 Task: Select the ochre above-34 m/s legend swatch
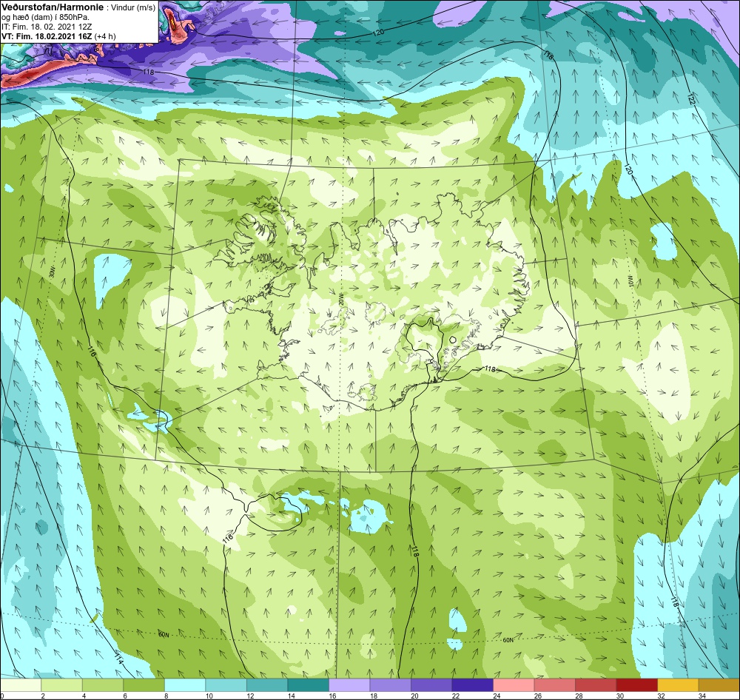click(x=719, y=685)
